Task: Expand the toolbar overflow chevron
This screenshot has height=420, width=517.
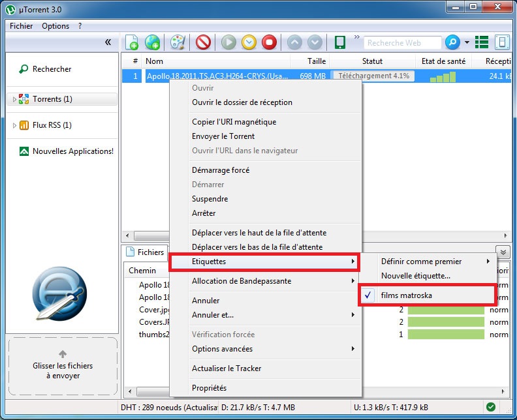Action: coord(357,37)
